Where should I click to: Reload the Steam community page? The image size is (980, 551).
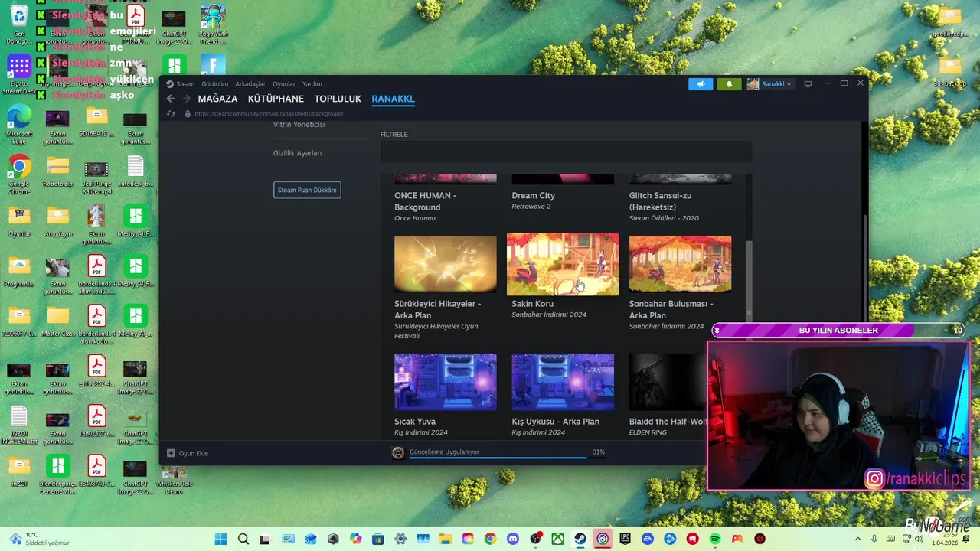pos(171,113)
